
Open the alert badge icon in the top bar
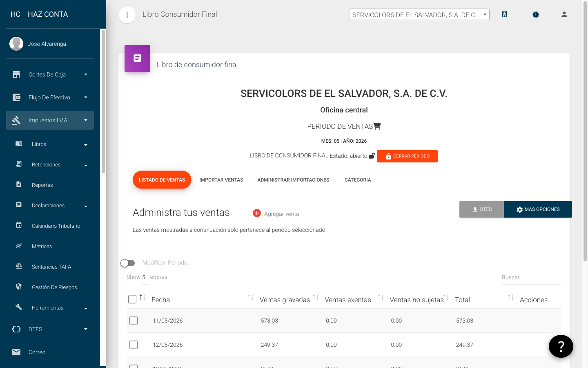pos(536,14)
